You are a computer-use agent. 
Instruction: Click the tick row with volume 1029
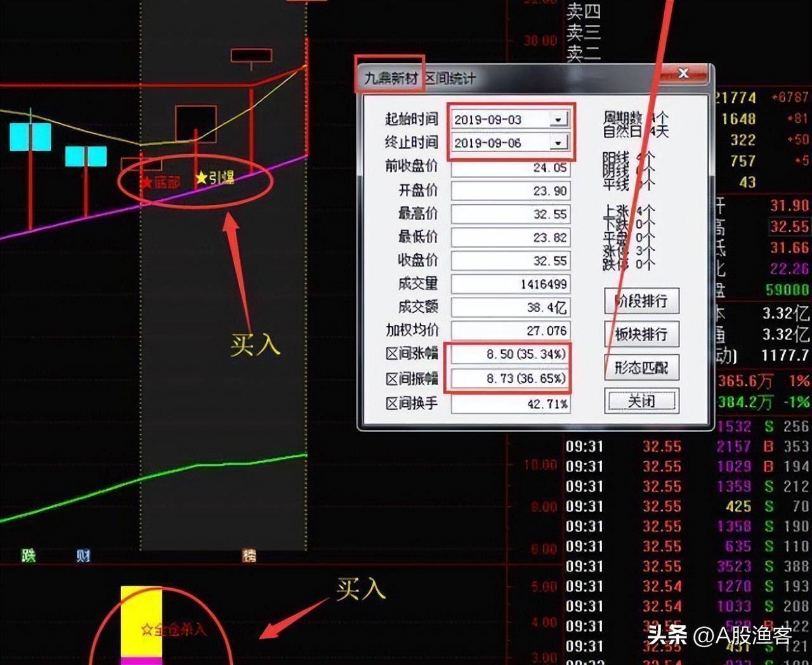688,466
